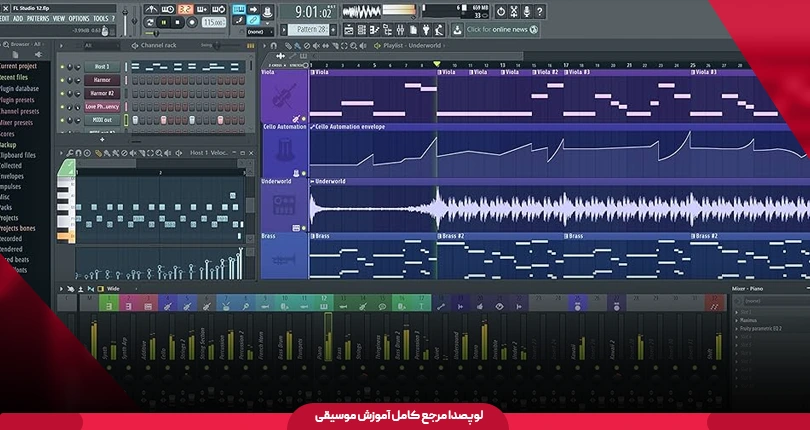Open the step sequencer channel rack icon
The width and height of the screenshot is (810, 430).
[x=362, y=30]
